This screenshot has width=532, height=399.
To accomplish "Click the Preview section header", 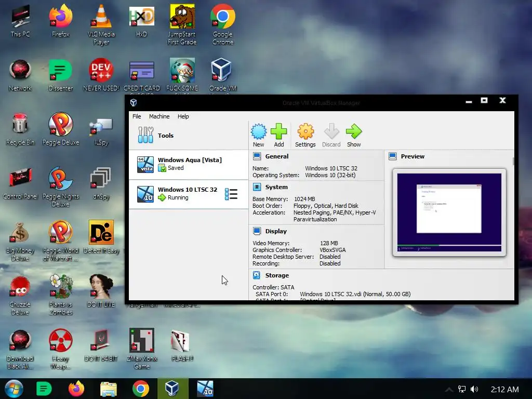I will point(413,156).
